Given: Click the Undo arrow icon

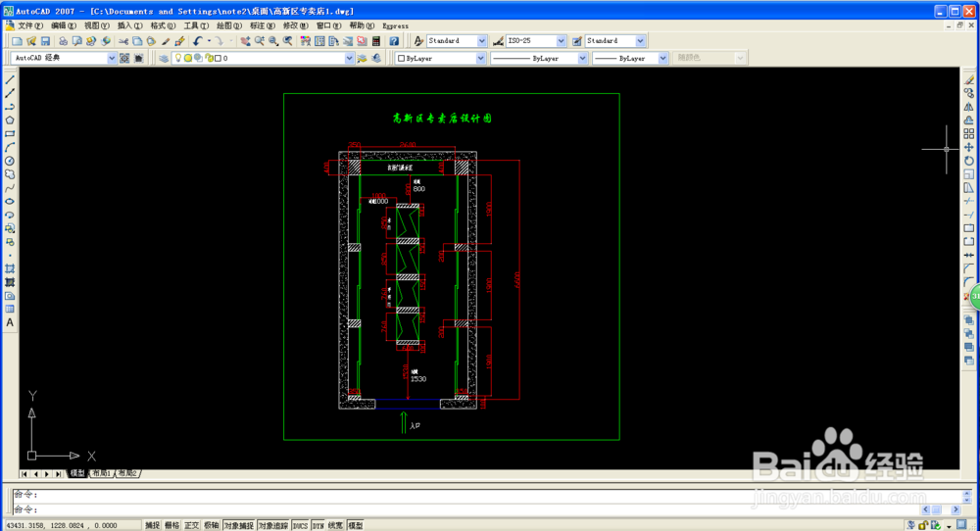Looking at the screenshot, I should [198, 41].
